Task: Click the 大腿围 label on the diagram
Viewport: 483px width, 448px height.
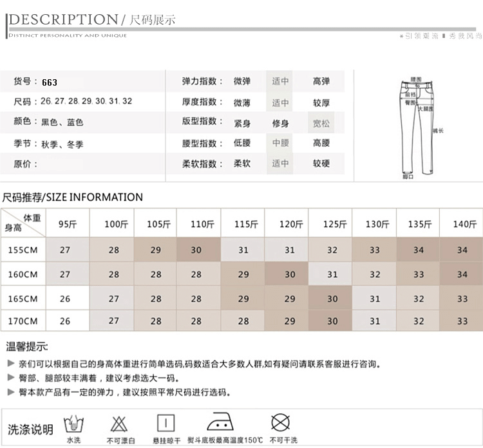Action: [426, 109]
